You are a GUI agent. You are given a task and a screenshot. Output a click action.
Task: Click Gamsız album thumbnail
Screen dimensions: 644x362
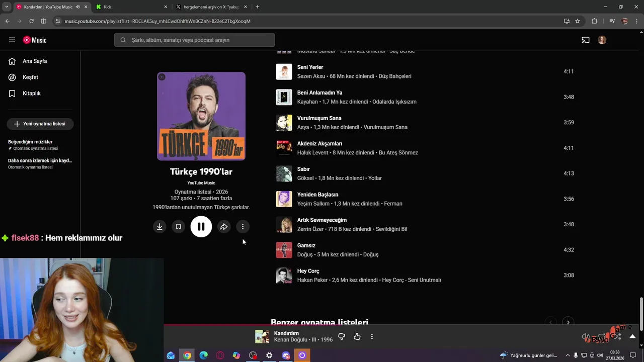click(x=284, y=250)
